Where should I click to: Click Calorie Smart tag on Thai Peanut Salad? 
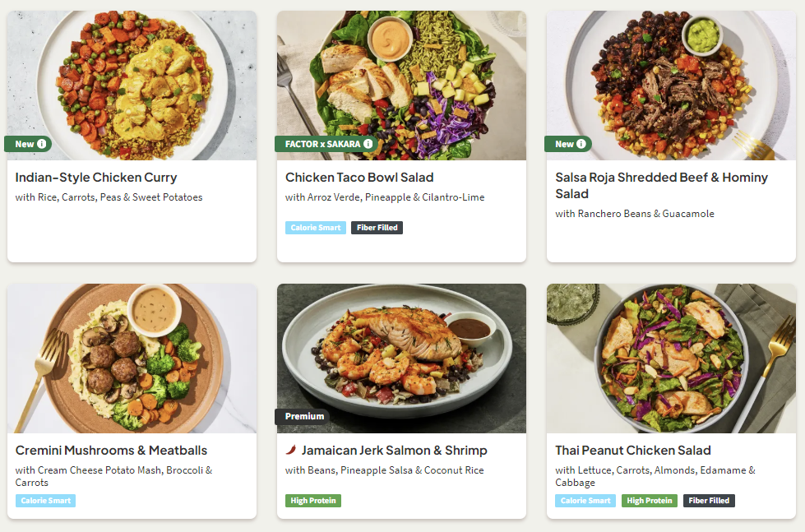[585, 501]
